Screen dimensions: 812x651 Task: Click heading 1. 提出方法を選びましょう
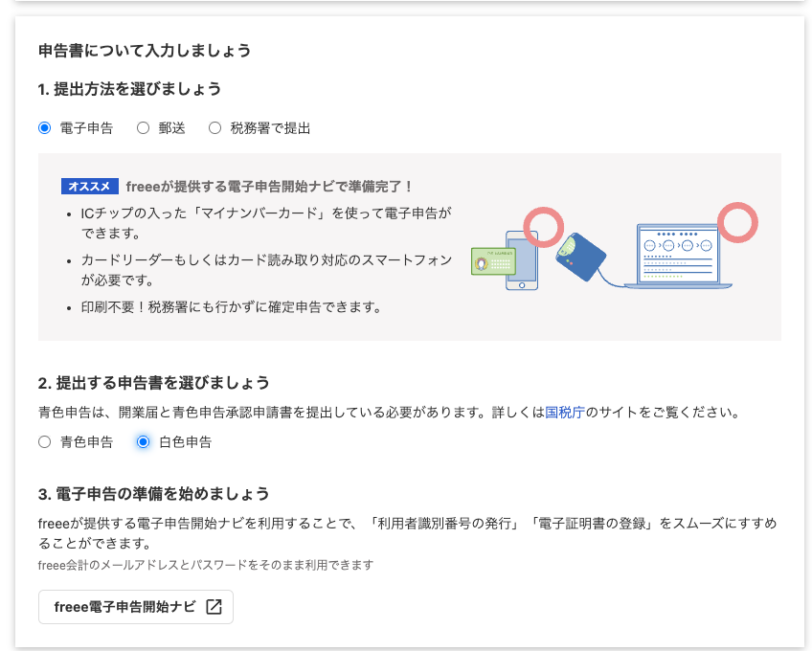click(x=129, y=89)
